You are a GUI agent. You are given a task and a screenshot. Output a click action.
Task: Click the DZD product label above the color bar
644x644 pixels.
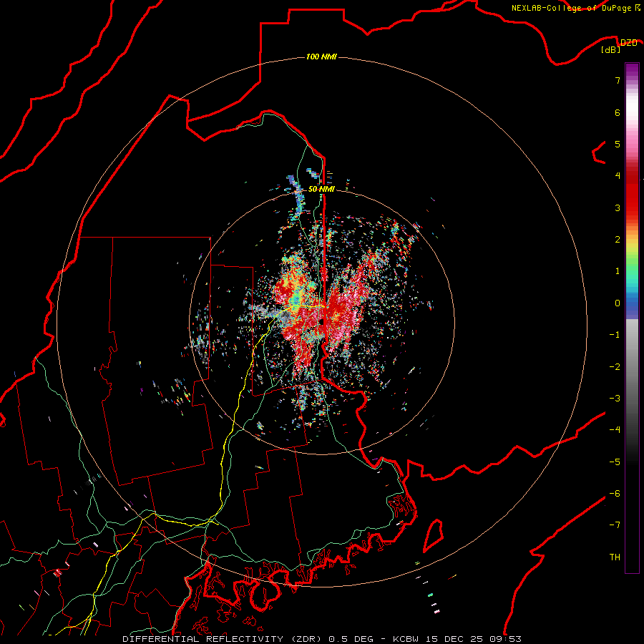(629, 43)
